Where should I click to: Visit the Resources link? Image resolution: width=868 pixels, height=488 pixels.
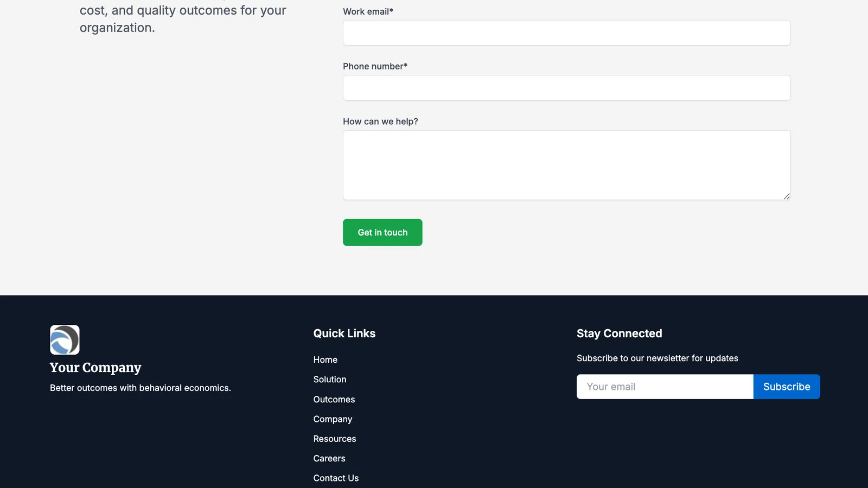coord(335,439)
